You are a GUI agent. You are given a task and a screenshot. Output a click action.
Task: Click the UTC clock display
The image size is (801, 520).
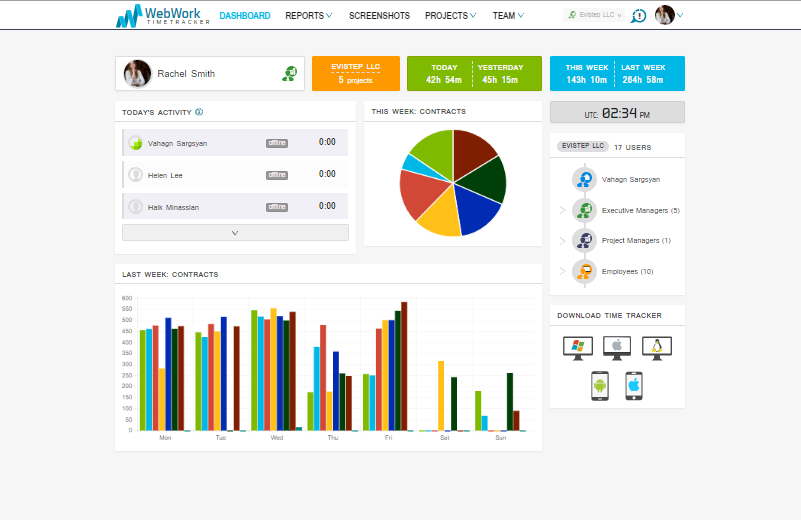(617, 112)
